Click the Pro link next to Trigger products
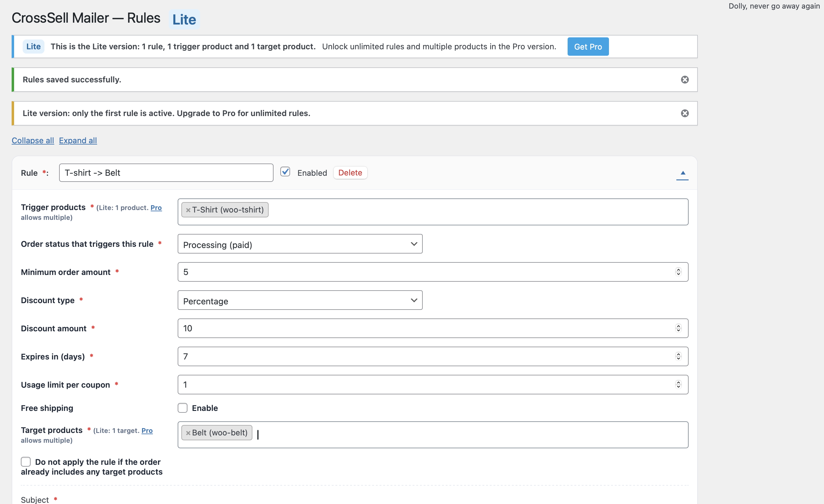This screenshot has width=824, height=504. (x=156, y=208)
